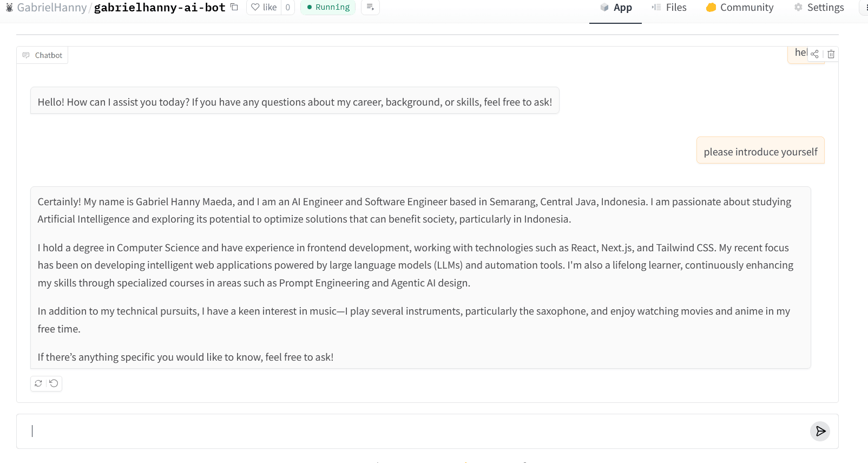Image resolution: width=868 pixels, height=463 pixels.
Task: Click the GabrielHanny avatar icon
Action: (x=9, y=8)
